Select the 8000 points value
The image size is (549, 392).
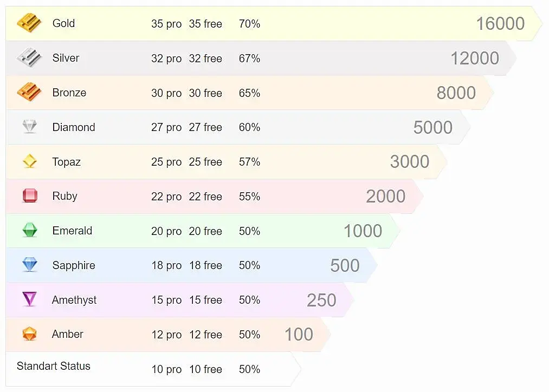456,93
